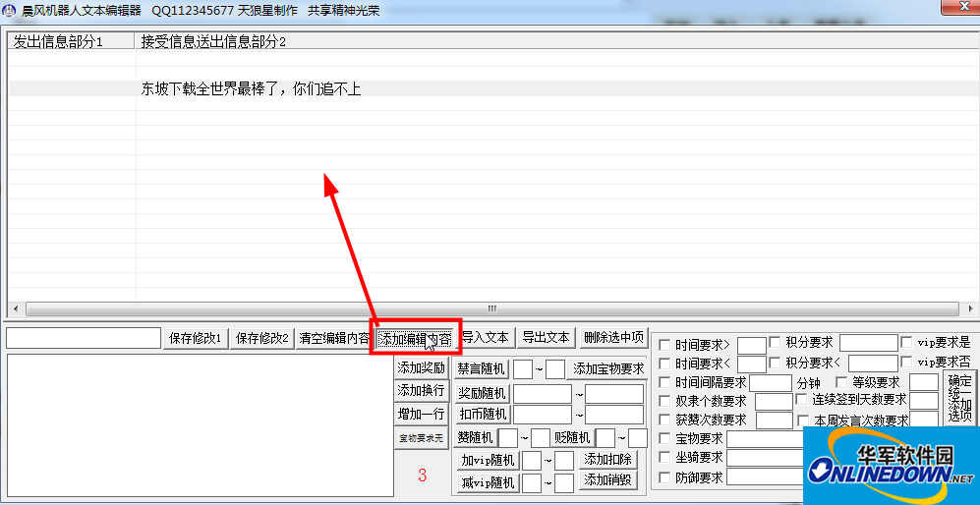The height and width of the screenshot is (505, 980).
Task: Tick 宝物要求 checkbox
Action: [x=664, y=439]
